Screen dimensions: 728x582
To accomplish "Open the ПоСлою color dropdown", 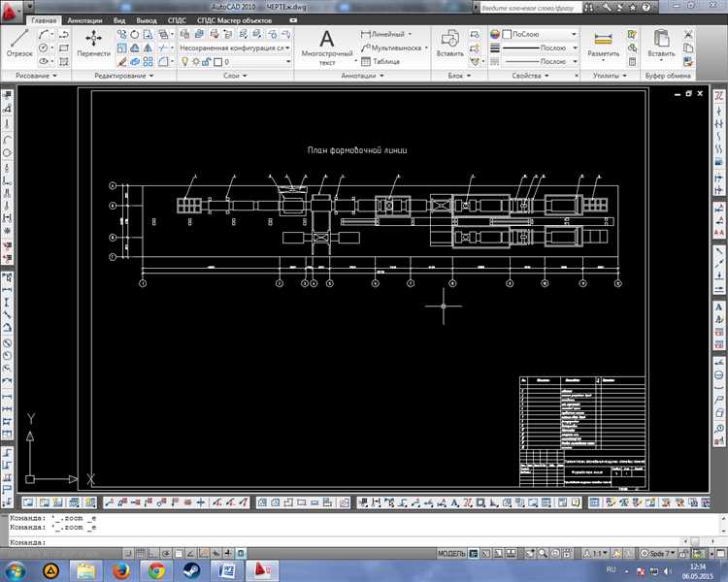I will pyautogui.click(x=540, y=34).
